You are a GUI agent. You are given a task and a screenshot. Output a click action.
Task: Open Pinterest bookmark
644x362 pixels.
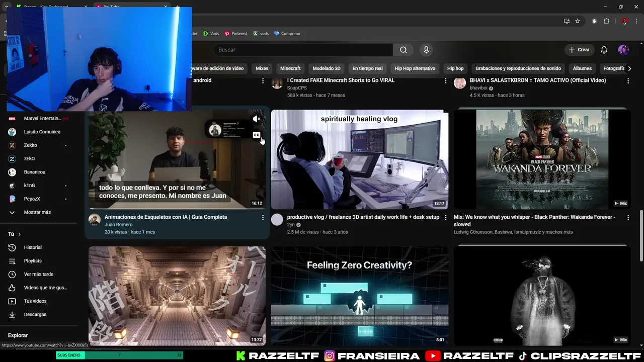(236, 34)
